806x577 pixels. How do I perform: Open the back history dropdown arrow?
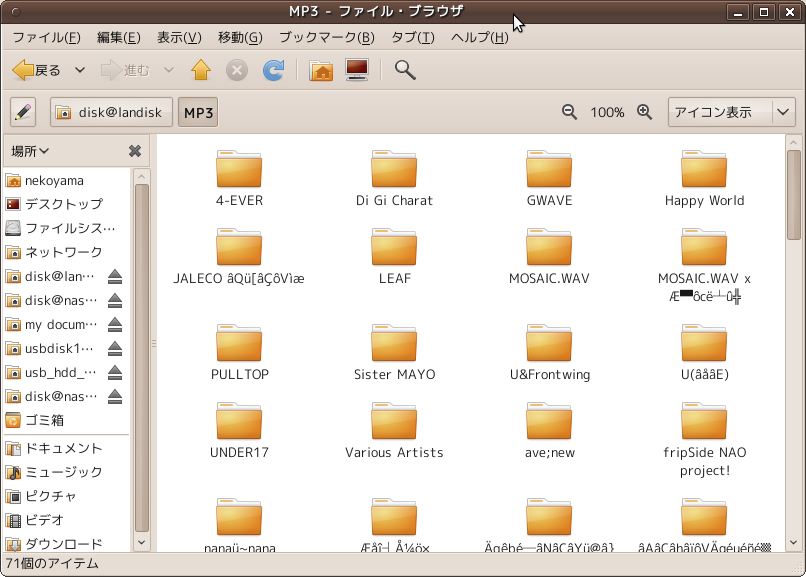tap(80, 70)
